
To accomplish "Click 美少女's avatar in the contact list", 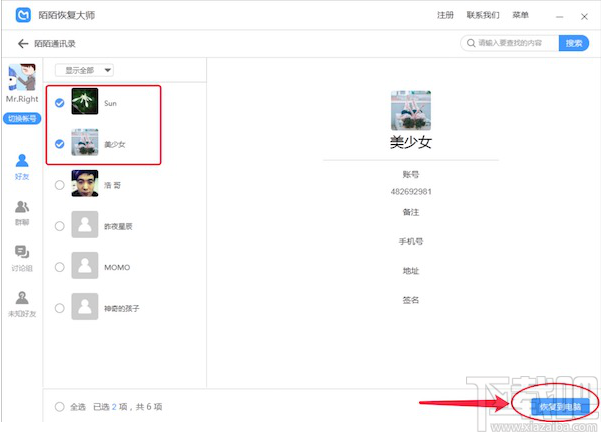I will (x=85, y=142).
